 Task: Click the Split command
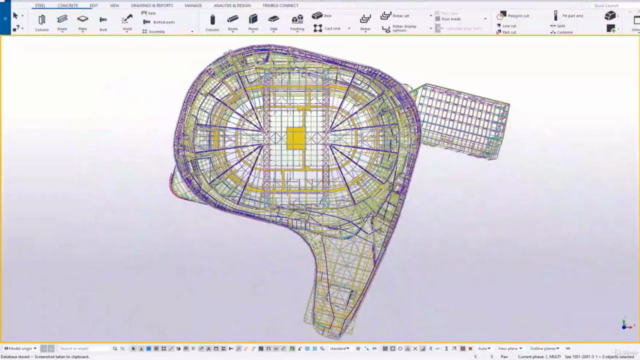point(558,26)
